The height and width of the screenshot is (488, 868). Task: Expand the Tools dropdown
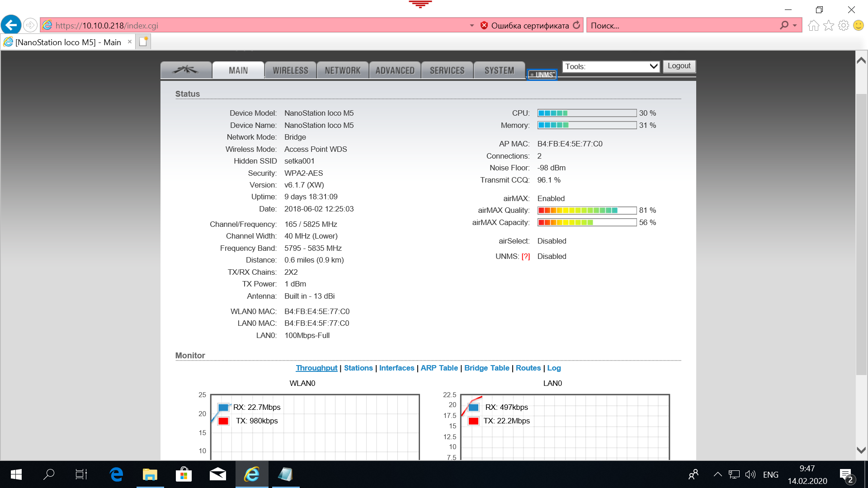[611, 66]
